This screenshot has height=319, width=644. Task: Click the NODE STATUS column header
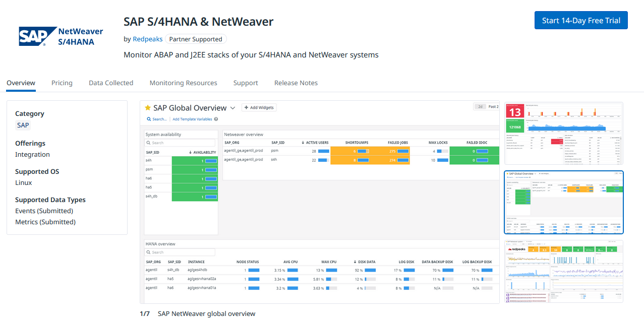coord(248,262)
